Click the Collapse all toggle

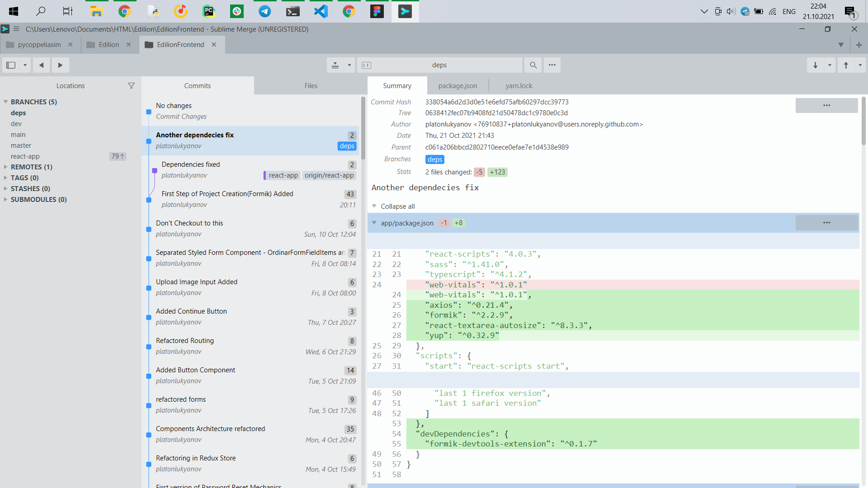click(x=393, y=206)
